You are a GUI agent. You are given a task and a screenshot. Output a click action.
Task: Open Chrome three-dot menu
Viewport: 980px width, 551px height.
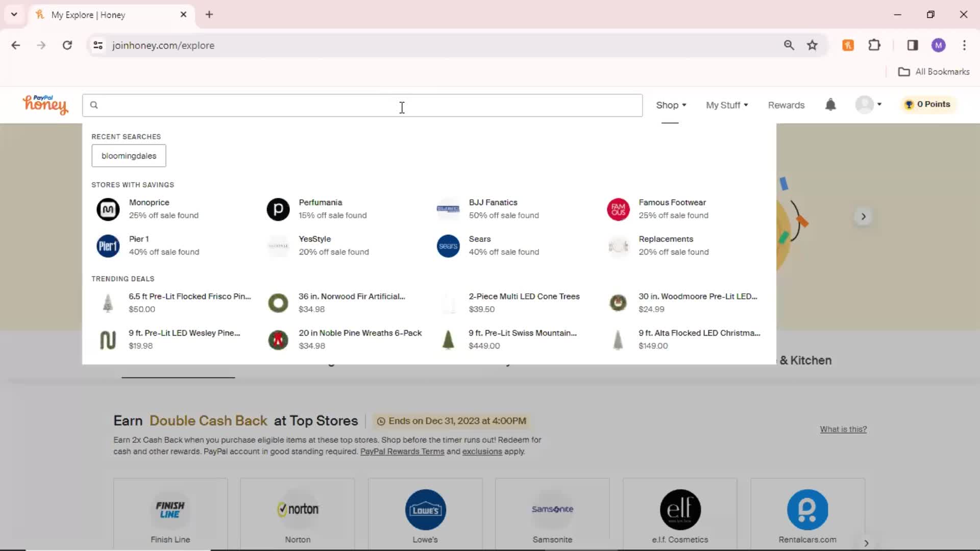coord(964,45)
